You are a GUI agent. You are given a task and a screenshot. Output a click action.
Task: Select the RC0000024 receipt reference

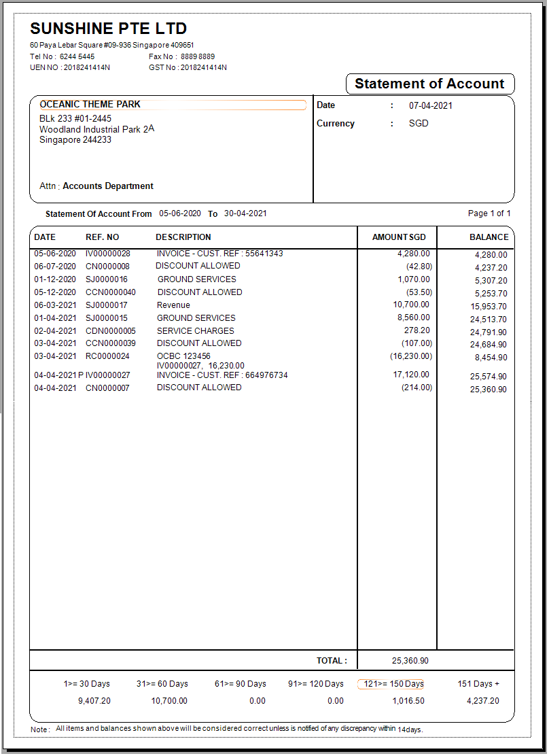click(x=107, y=356)
